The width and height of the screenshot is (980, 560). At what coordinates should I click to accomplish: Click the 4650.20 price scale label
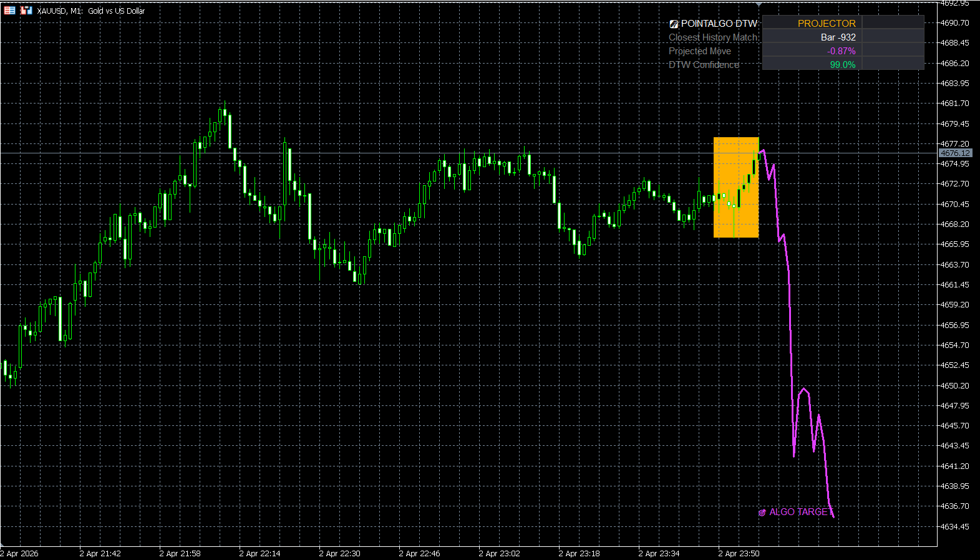coord(954,385)
